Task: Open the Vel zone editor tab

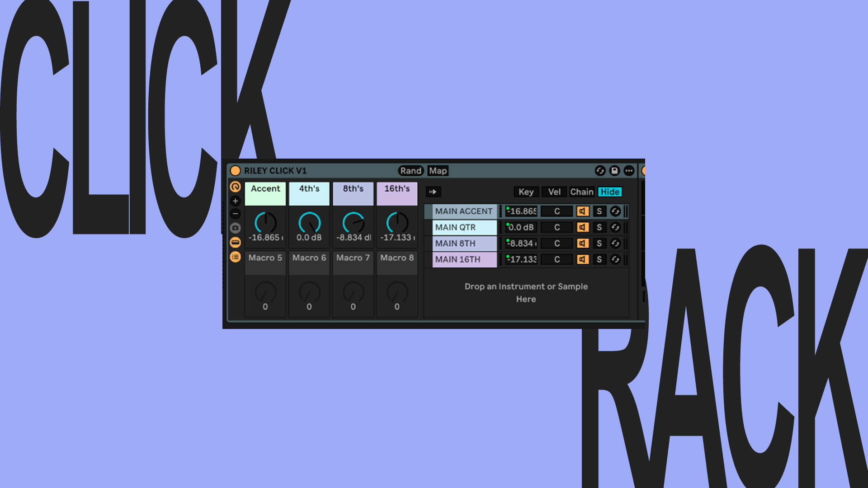Action: [x=554, y=192]
